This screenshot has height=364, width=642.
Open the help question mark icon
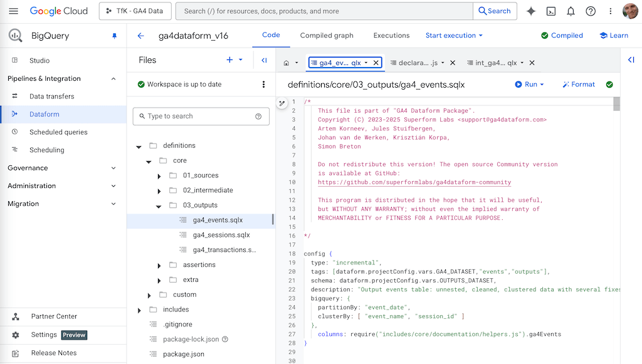click(591, 11)
